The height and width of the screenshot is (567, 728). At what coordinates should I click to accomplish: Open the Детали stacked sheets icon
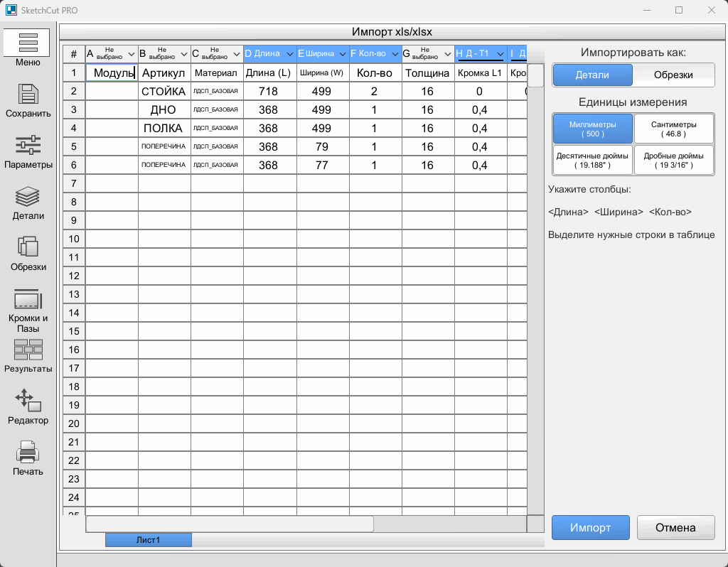click(x=28, y=197)
